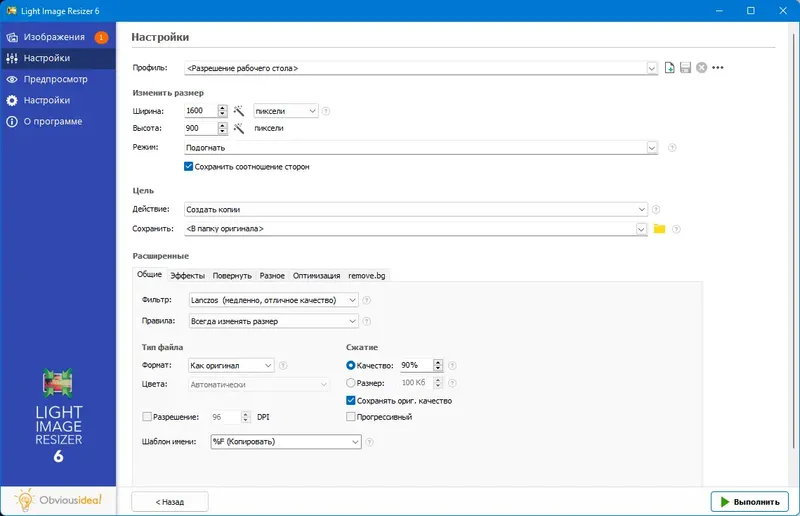Viewport: 800px width, 516px height.
Task: Open the Правила dropdown
Action: point(273,321)
